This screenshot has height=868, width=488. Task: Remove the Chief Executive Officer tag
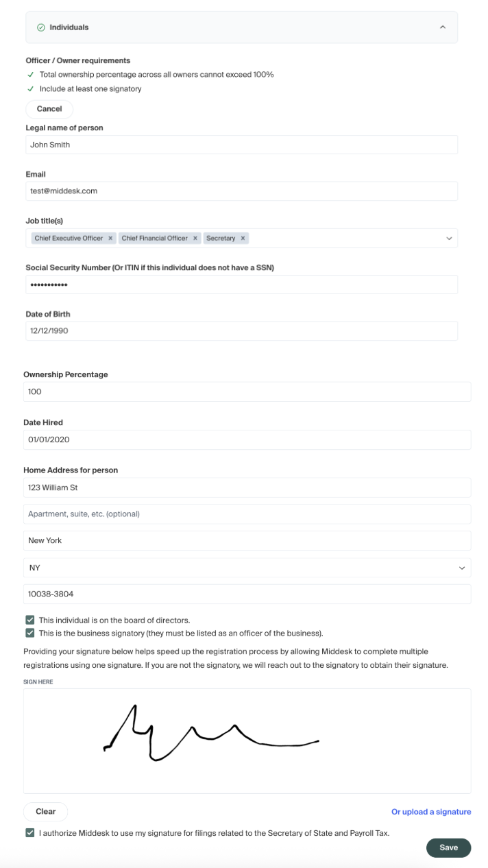click(x=110, y=239)
